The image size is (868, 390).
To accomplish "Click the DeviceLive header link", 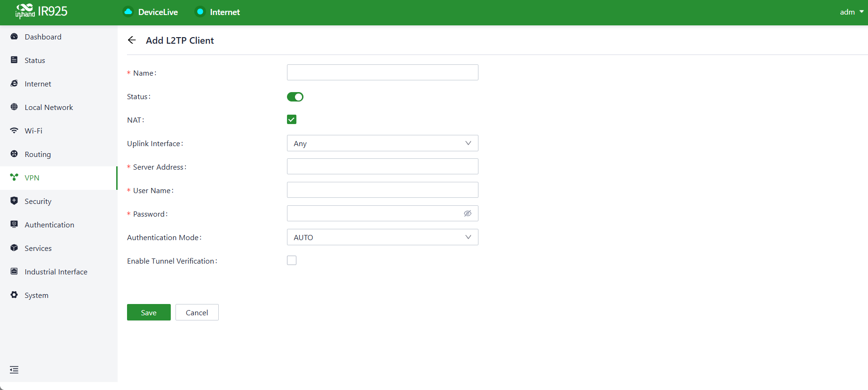I will click(x=158, y=12).
